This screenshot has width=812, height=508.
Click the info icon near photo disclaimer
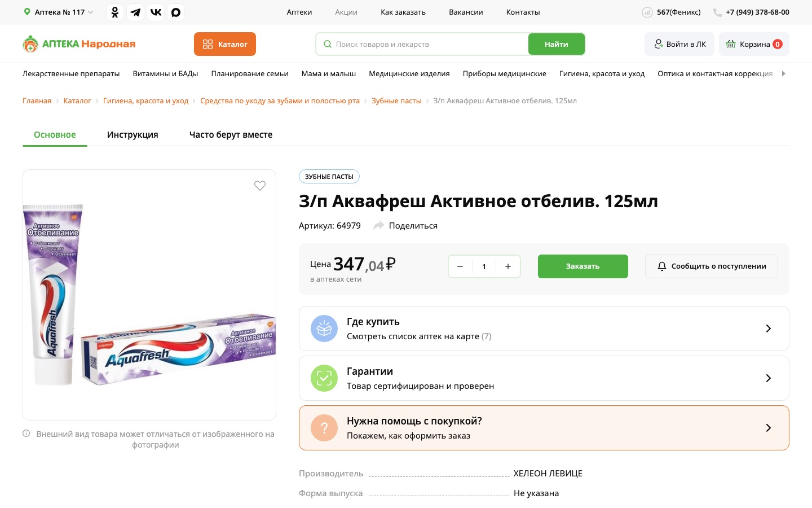click(27, 433)
